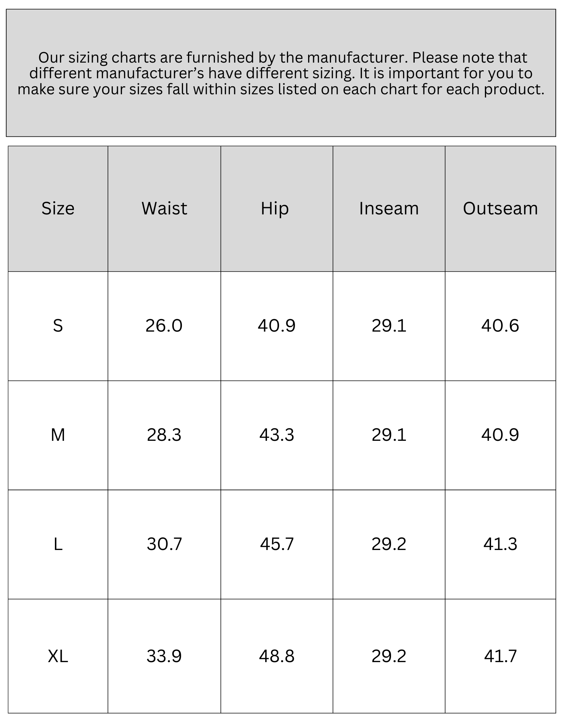This screenshot has height=728, width=562.
Task: Click the Waist column header
Action: click(164, 209)
